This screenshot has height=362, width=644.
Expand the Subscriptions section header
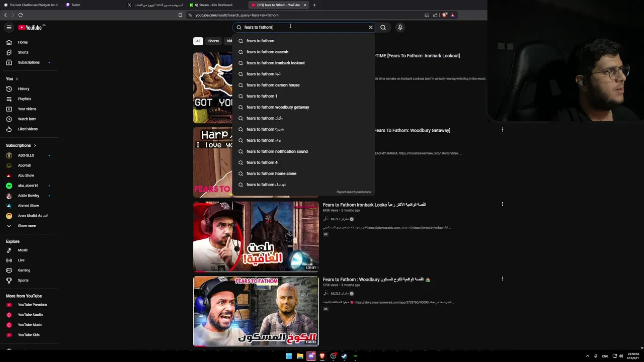[21, 145]
